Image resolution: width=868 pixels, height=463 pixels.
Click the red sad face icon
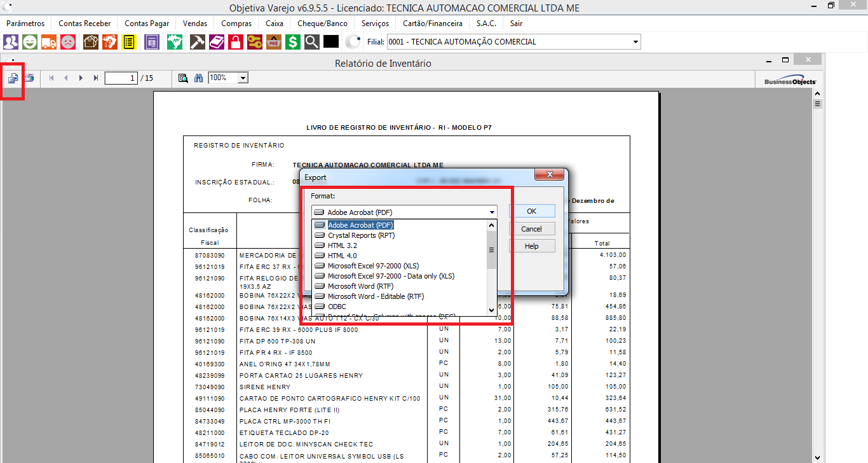[67, 42]
